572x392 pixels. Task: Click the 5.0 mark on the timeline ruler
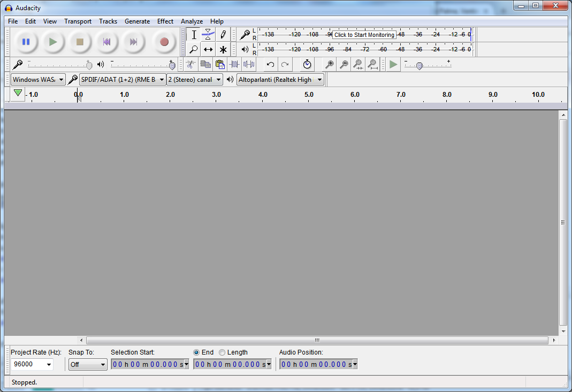coord(309,95)
